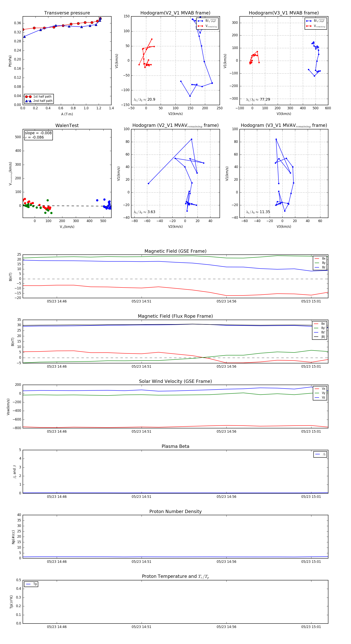The height and width of the screenshot is (644, 351).
Task: Click the "Vsw(km/s)" y-axis label
Action: tap(8, 407)
